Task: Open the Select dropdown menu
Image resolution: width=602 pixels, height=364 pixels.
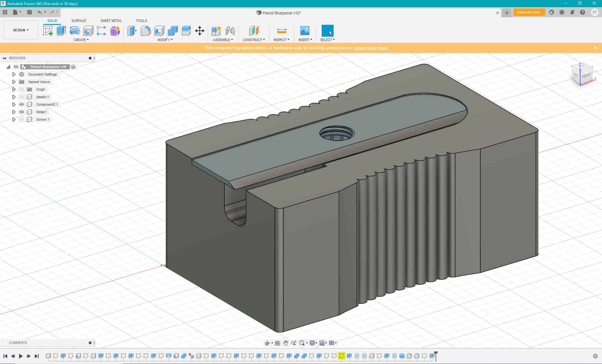Action: pyautogui.click(x=327, y=40)
